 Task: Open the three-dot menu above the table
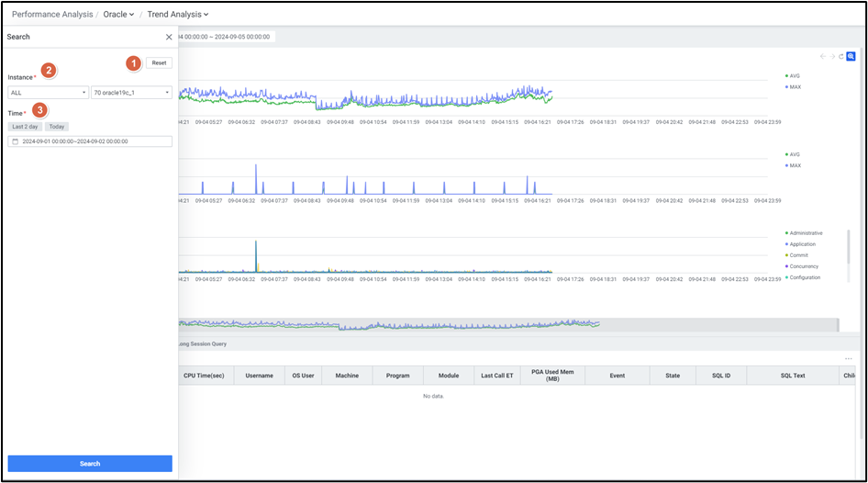tap(848, 358)
